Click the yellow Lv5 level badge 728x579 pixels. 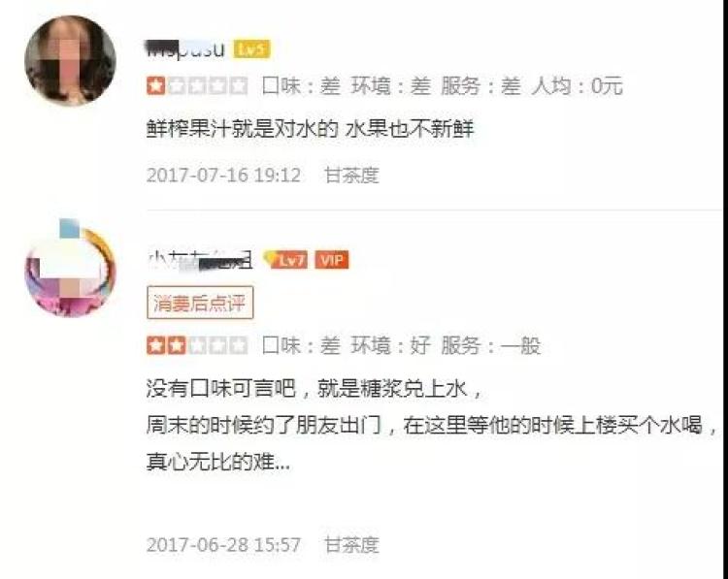pos(251,49)
